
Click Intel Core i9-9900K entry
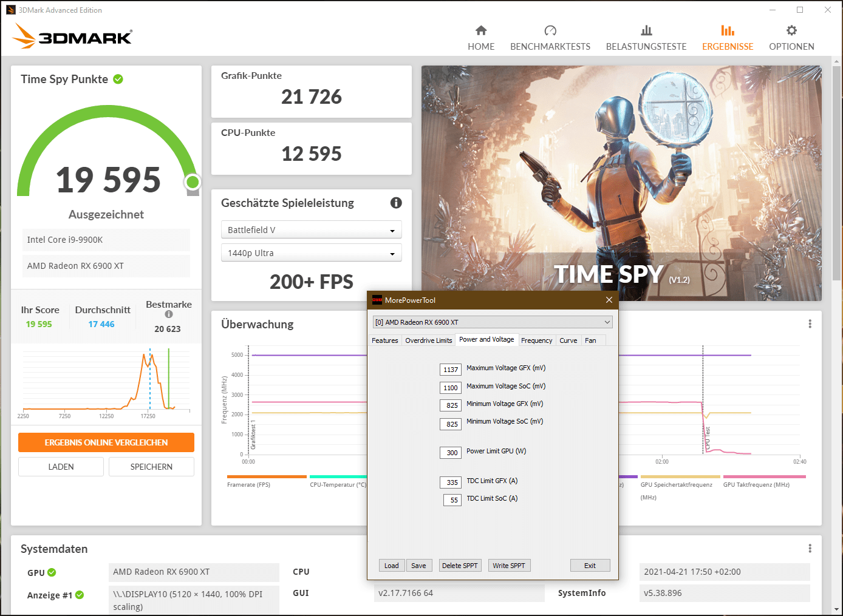[x=106, y=240]
